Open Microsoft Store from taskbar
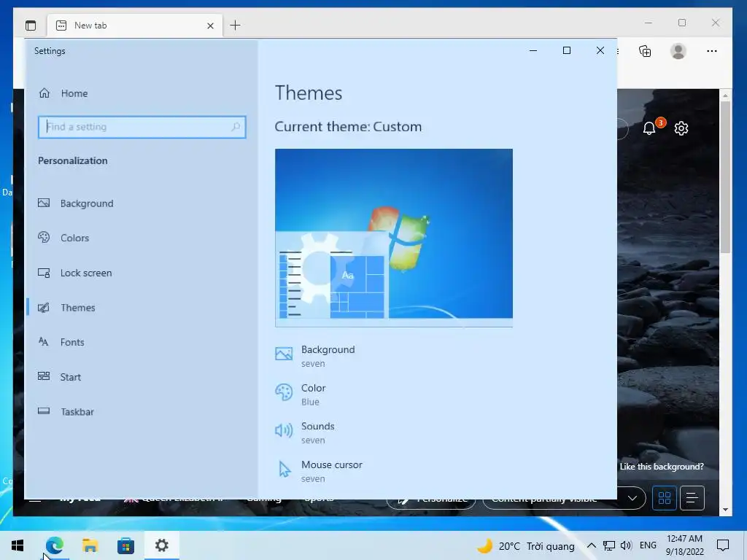The height and width of the screenshot is (560, 747). coord(125,545)
